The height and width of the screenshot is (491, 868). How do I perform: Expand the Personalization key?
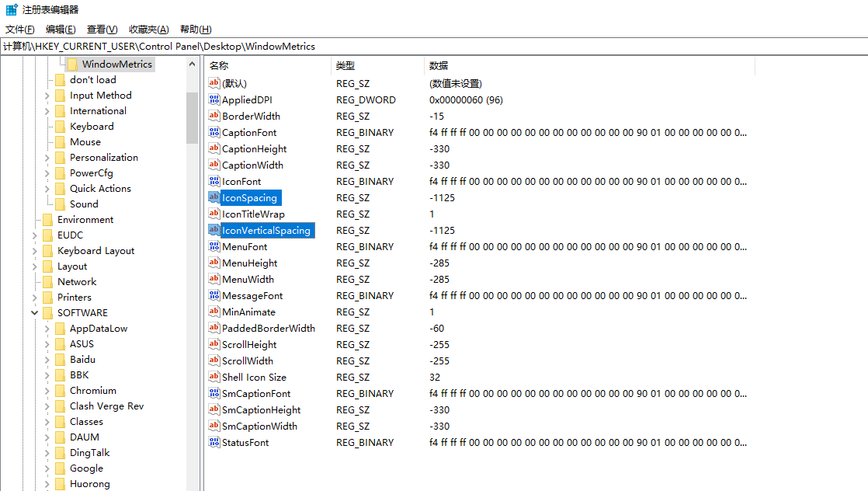tap(47, 158)
